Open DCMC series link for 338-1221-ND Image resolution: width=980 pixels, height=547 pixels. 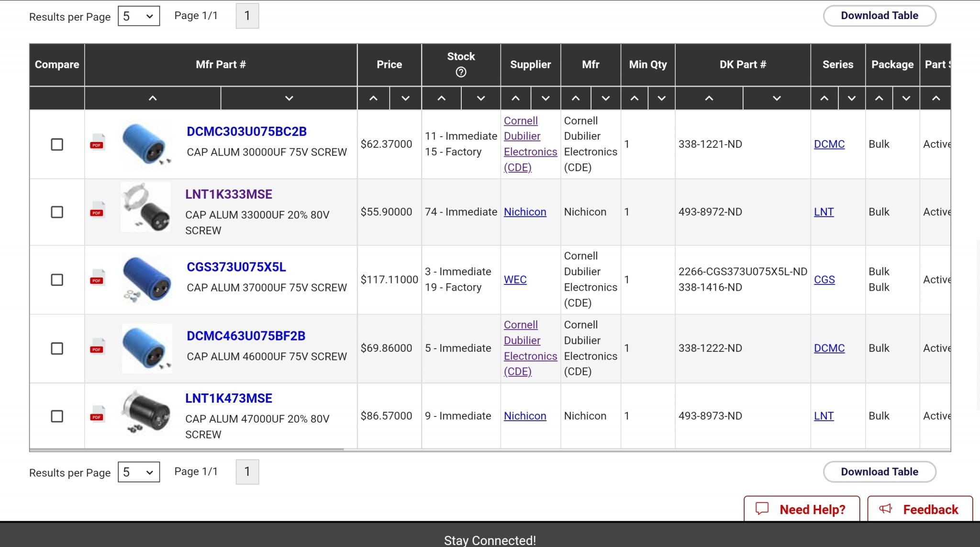pos(829,144)
